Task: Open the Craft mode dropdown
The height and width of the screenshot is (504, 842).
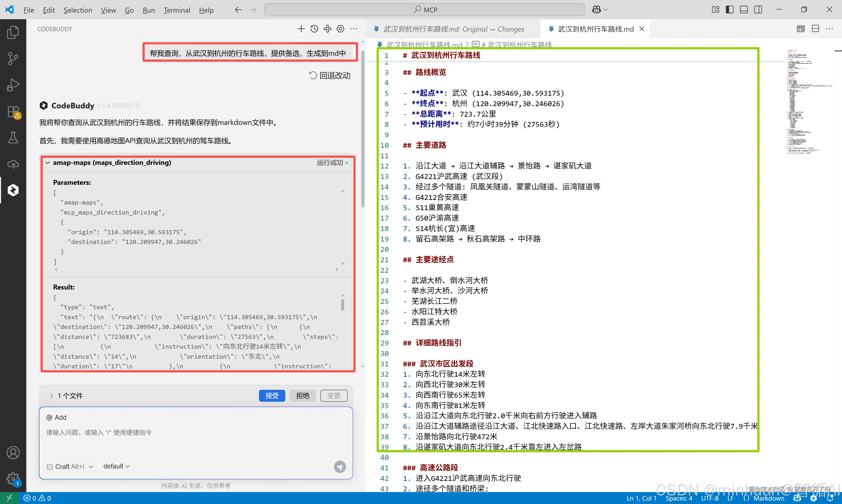Action: coord(70,467)
